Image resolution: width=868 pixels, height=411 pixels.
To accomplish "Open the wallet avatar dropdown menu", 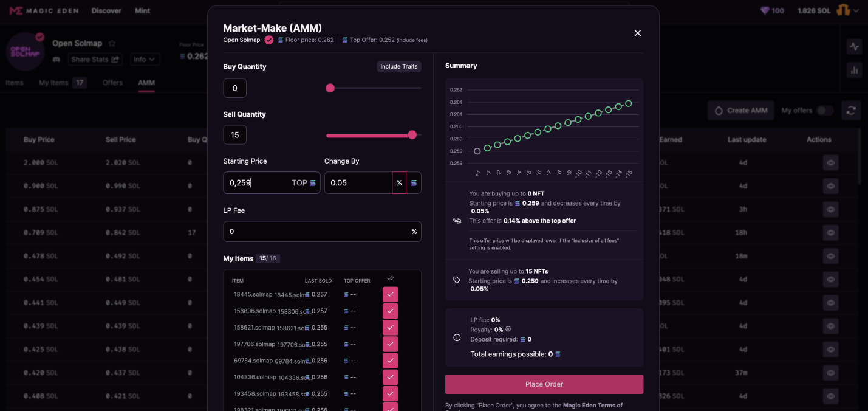I will point(847,11).
